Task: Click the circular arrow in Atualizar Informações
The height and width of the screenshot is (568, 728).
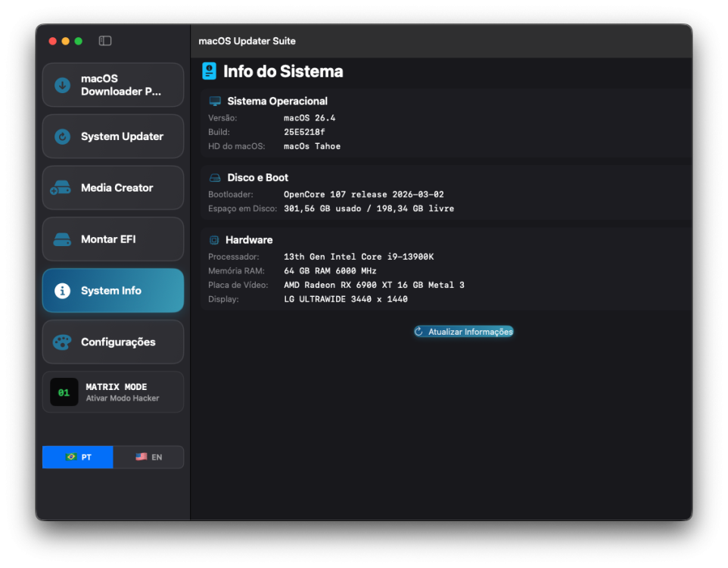Action: pos(418,332)
